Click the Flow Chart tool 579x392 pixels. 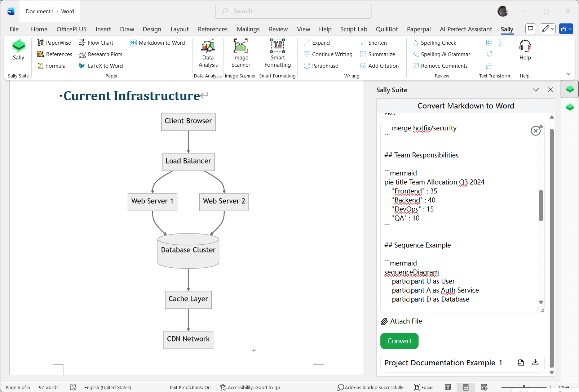[96, 43]
